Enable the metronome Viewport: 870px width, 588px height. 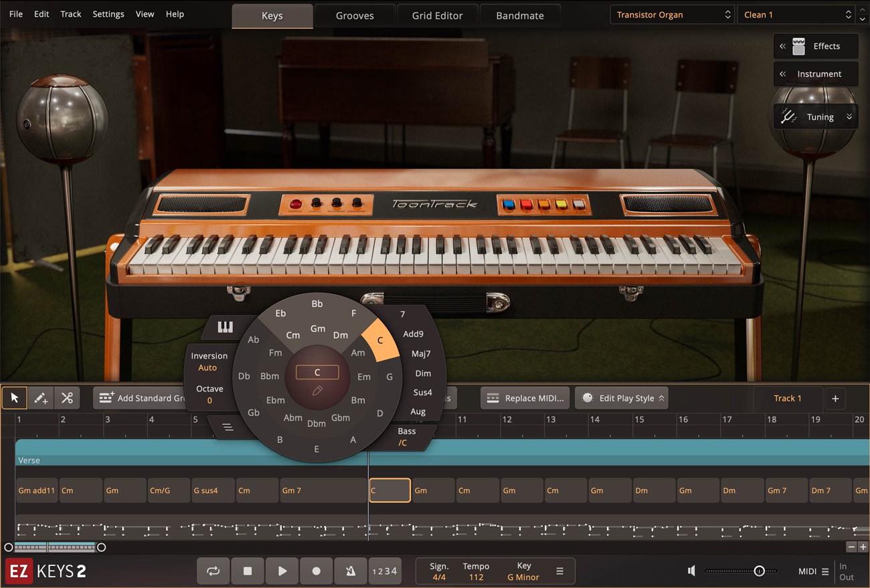pyautogui.click(x=351, y=571)
